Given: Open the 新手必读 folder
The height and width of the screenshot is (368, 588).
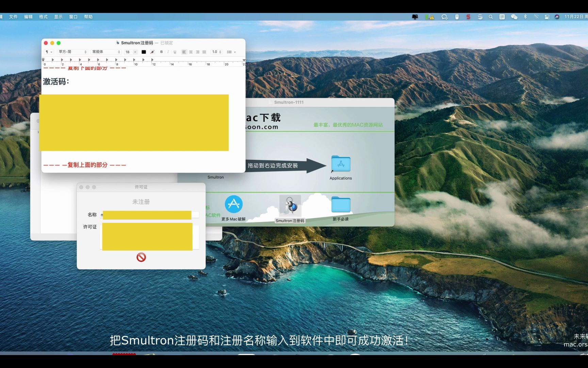Looking at the screenshot, I should coord(341,205).
